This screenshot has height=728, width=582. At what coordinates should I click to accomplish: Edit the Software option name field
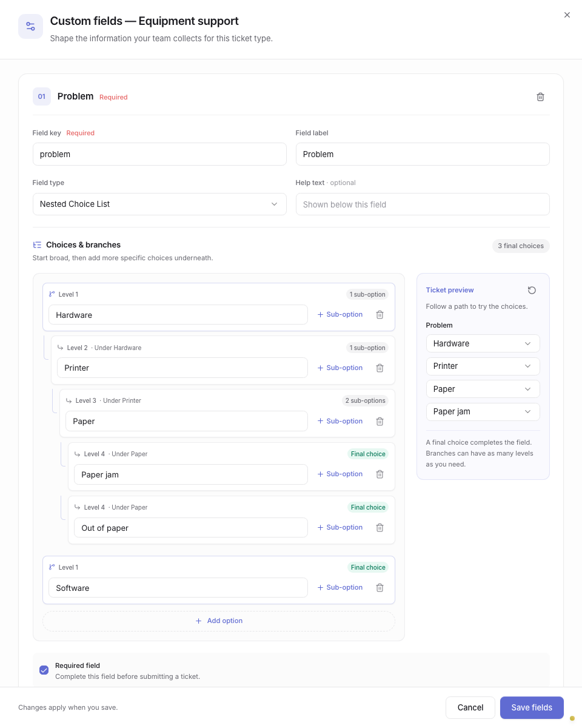[178, 588]
